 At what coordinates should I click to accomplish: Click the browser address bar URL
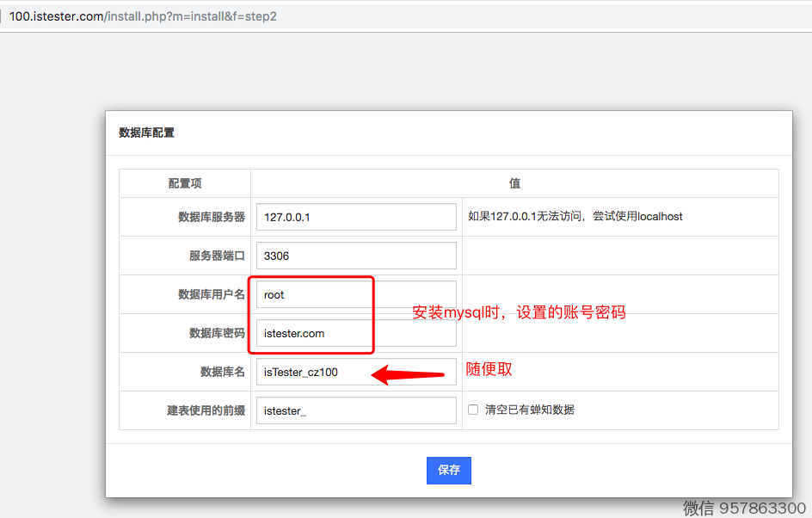pyautogui.click(x=143, y=16)
